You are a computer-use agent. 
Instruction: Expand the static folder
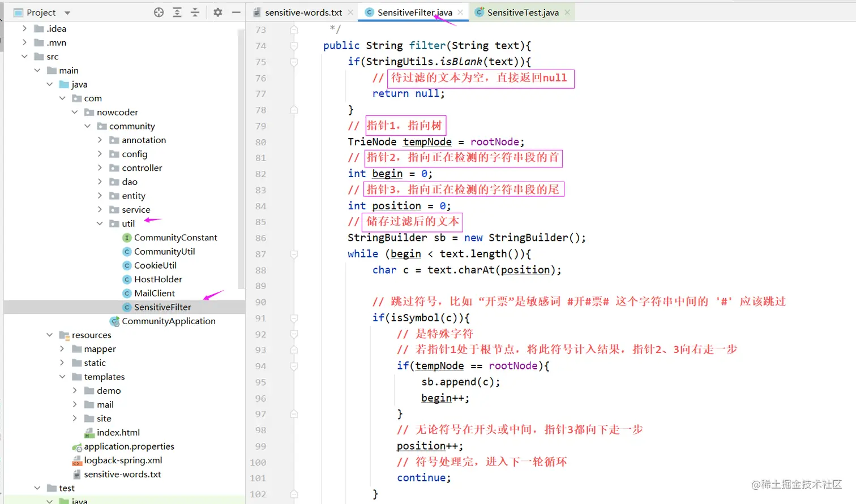point(62,363)
